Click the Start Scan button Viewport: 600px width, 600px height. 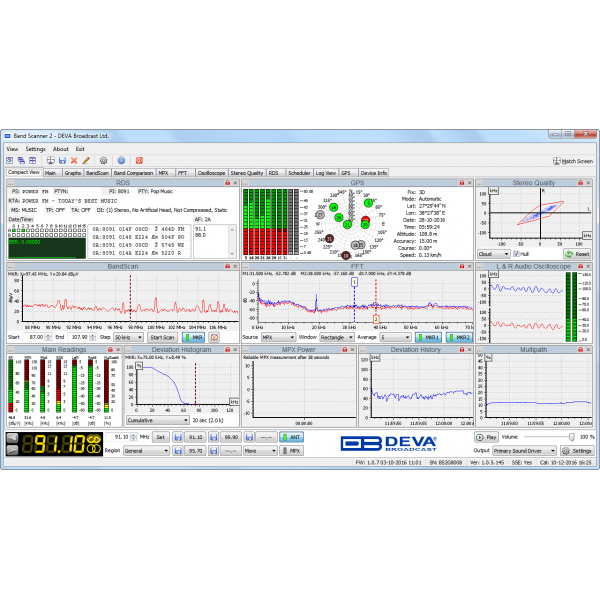(x=162, y=338)
